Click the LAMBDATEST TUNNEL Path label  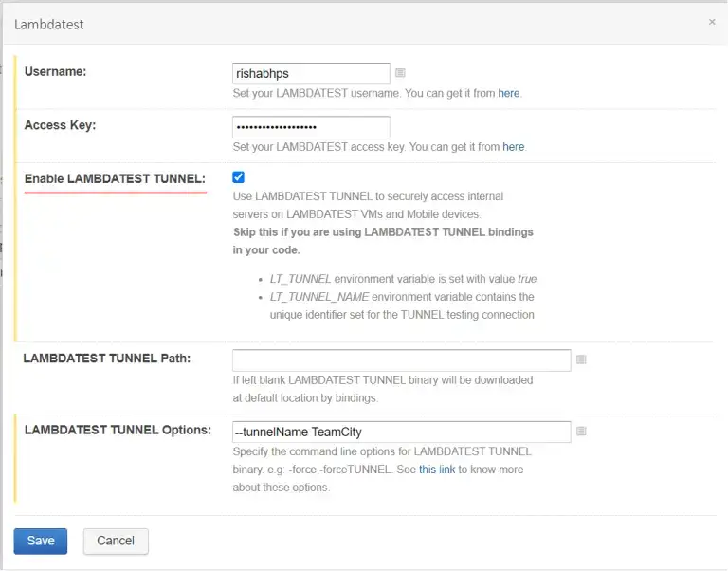(107, 358)
